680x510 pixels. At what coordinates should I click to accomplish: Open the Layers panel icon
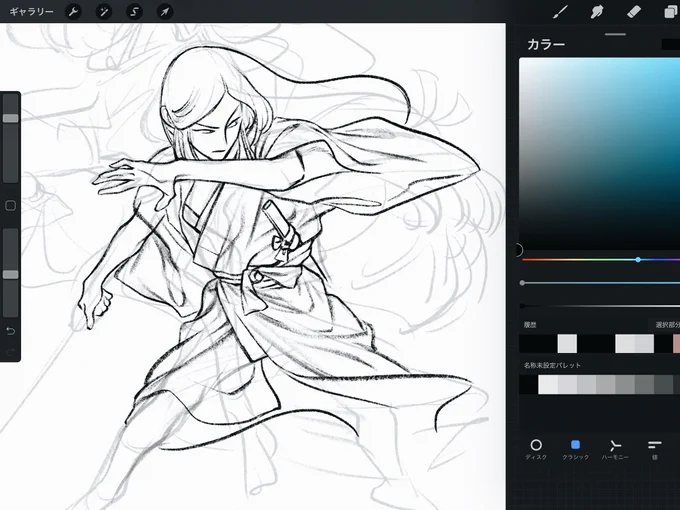tap(671, 12)
